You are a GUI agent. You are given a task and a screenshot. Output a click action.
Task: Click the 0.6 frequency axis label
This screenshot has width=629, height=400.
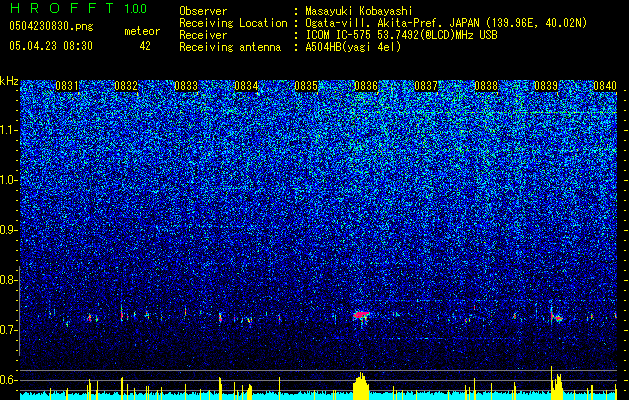click(x=8, y=380)
